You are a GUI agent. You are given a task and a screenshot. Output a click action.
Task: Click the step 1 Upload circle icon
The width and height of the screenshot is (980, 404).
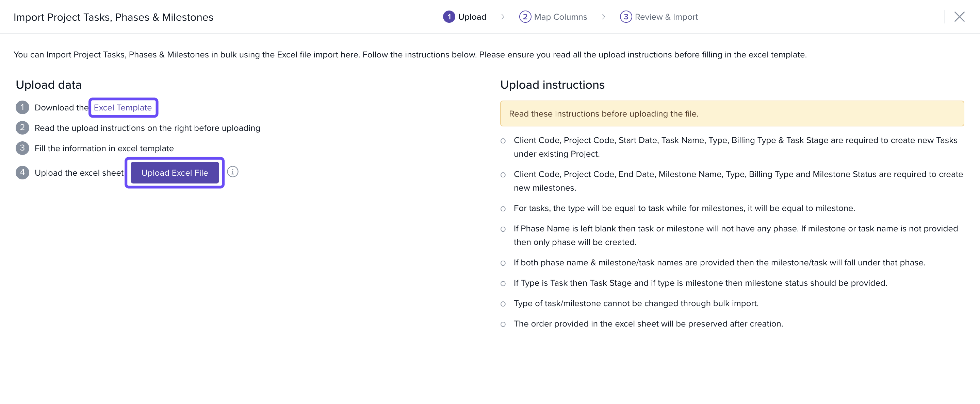(449, 17)
